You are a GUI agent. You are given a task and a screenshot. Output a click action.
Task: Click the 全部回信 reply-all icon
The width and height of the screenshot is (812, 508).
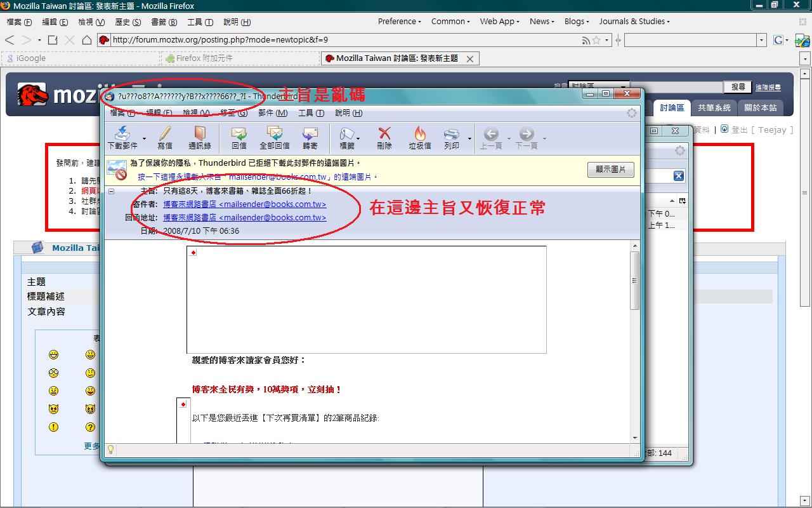pos(275,134)
